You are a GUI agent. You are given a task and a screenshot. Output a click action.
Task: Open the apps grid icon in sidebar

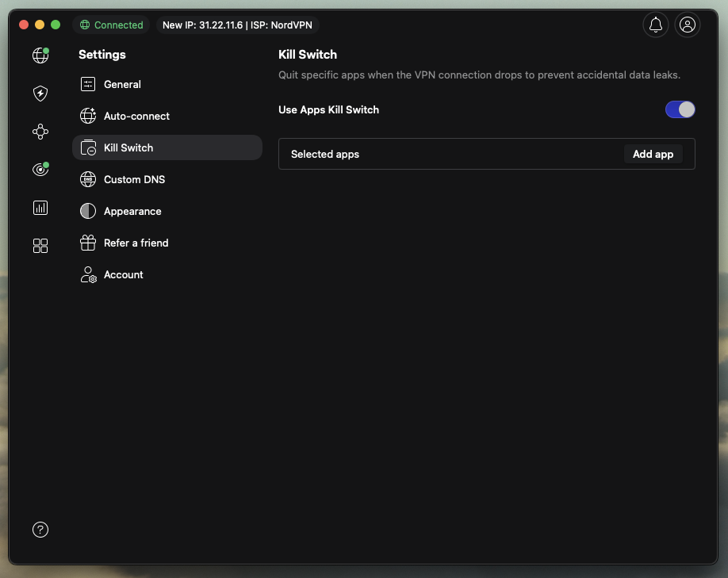click(x=40, y=246)
